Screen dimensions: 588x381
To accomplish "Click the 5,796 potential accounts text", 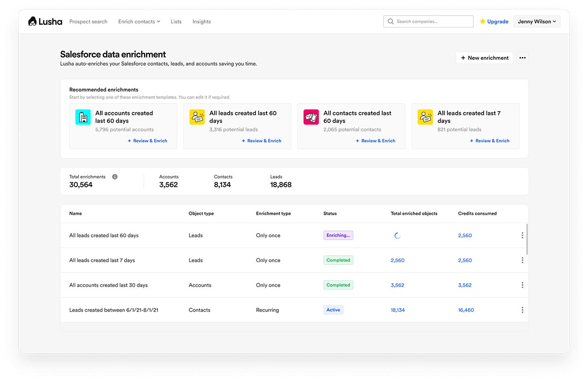I will tap(124, 129).
